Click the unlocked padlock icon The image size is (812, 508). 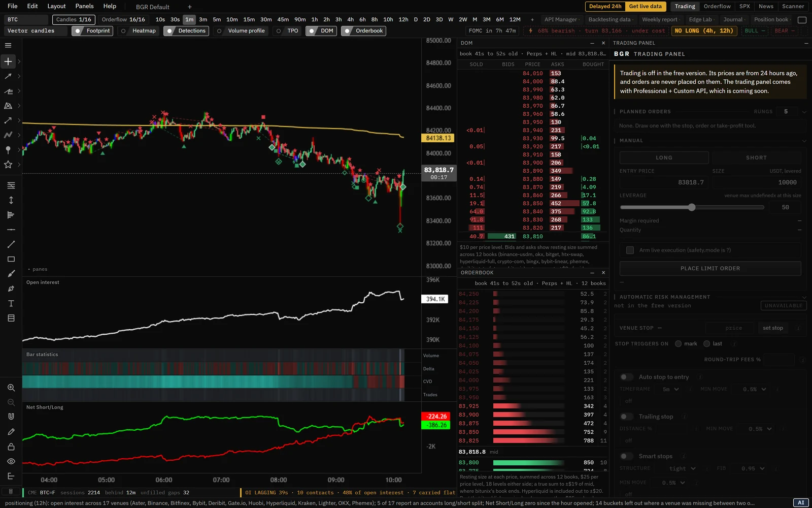[11, 447]
